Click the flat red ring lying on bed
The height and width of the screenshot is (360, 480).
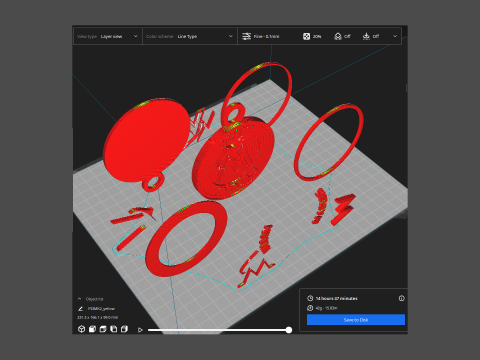[187, 238]
